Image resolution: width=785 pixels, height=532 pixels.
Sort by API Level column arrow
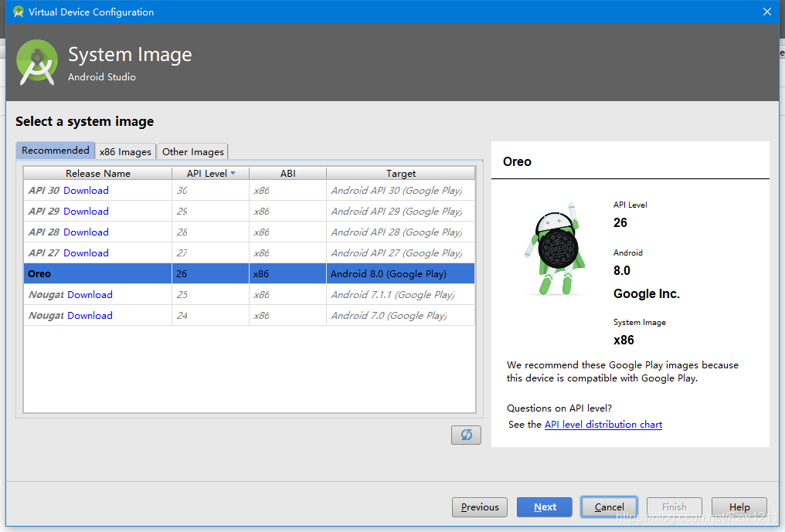point(233,173)
